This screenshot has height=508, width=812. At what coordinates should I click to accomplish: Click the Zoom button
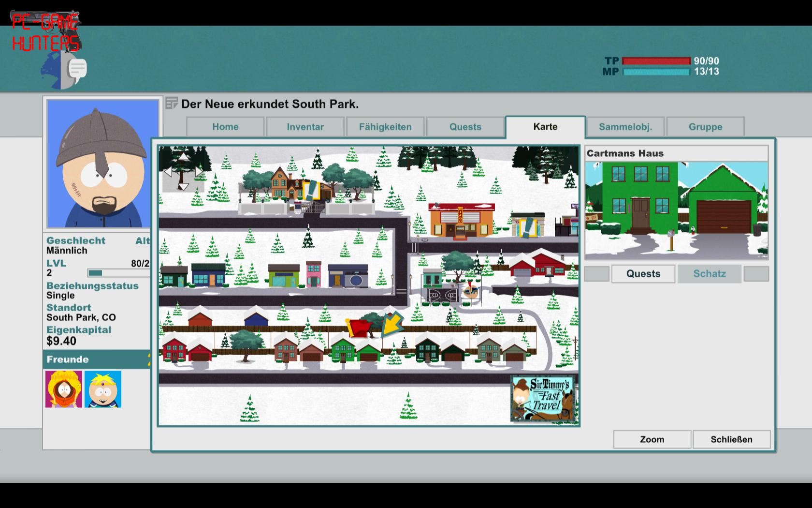coord(652,439)
